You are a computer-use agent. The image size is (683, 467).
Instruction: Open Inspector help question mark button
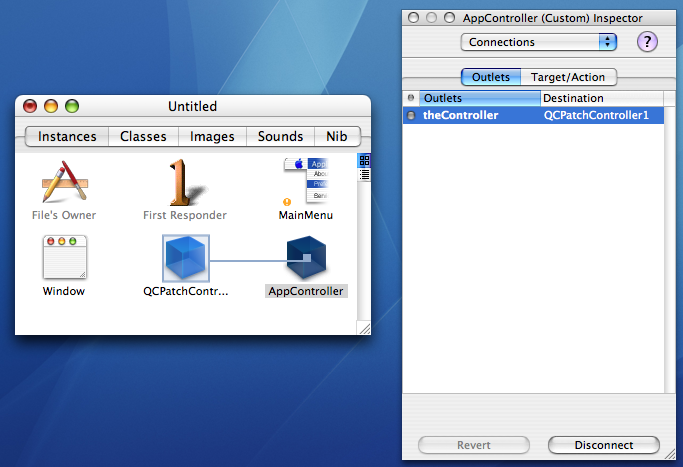point(647,42)
